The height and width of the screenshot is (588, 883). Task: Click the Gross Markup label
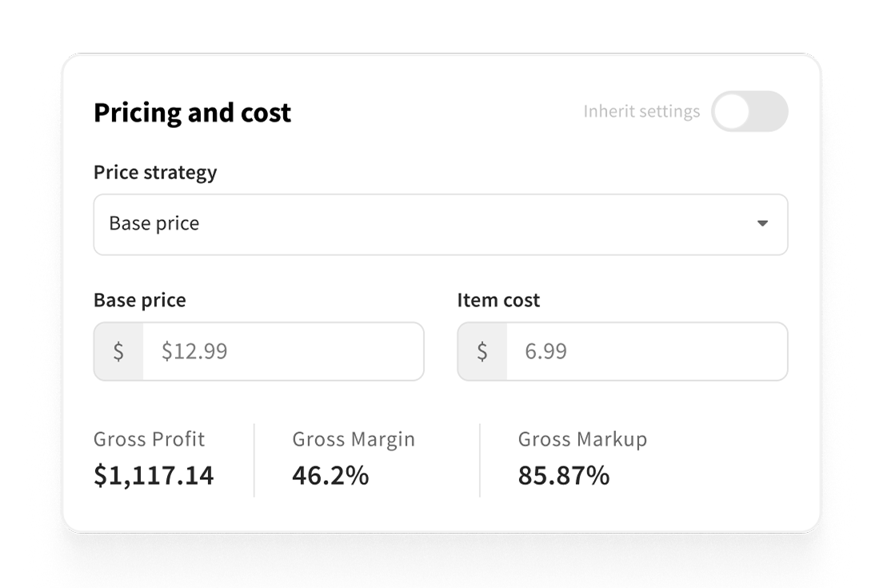click(x=582, y=439)
